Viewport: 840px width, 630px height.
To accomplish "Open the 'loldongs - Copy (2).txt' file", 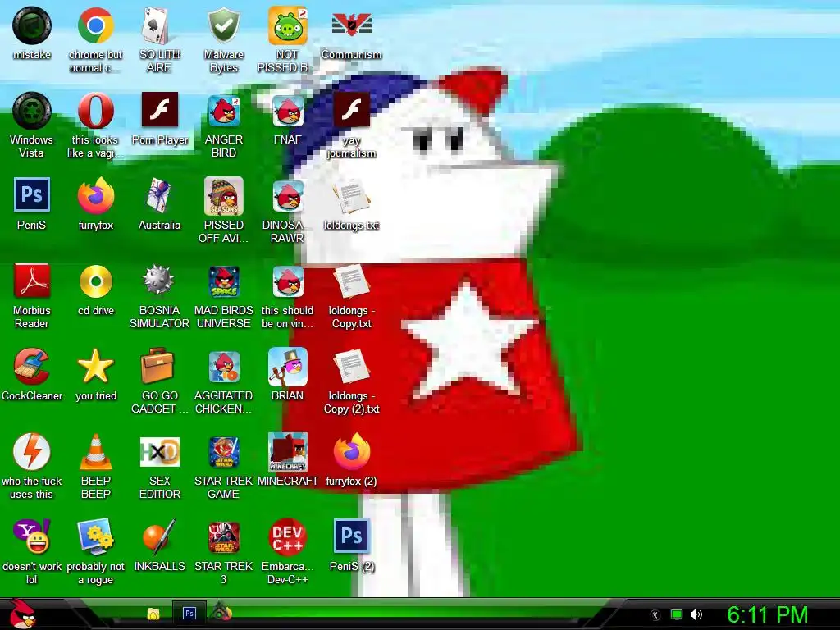I will (351, 367).
